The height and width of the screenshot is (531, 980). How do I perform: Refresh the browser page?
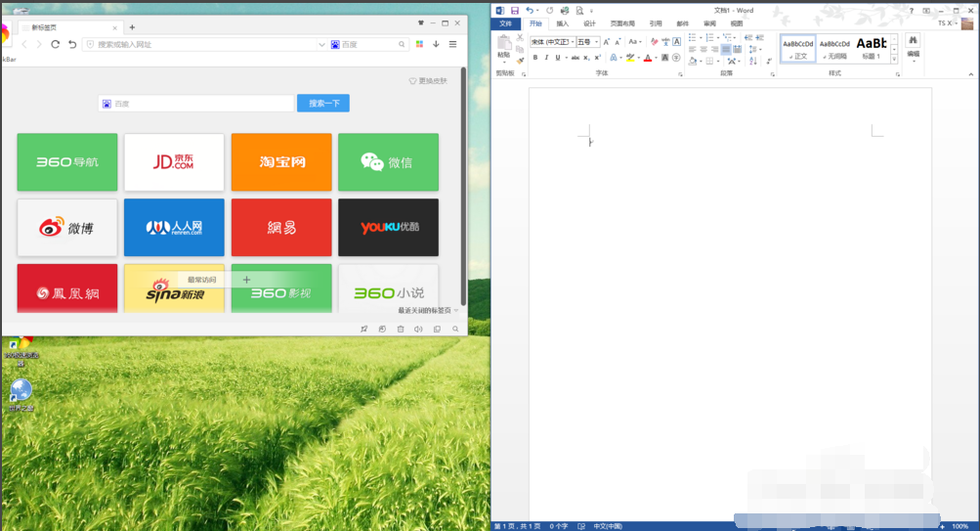56,44
